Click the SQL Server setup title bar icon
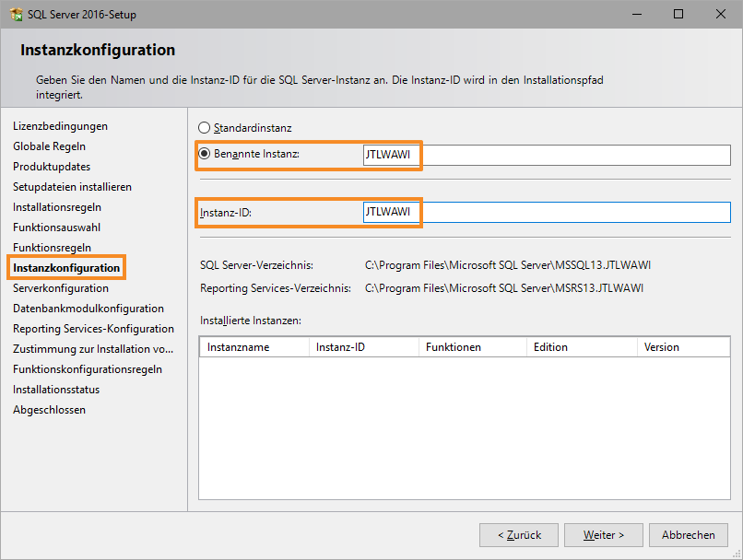This screenshot has width=743, height=560. point(16,15)
